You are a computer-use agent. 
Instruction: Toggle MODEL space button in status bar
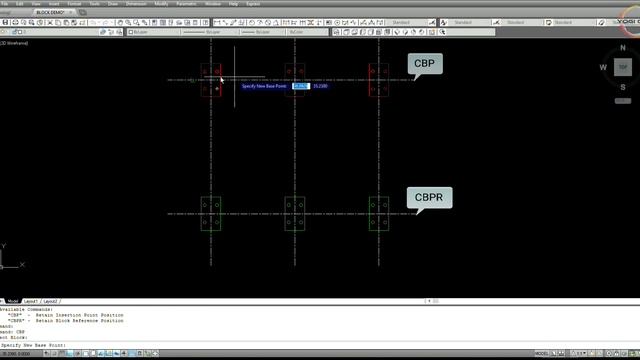[541, 353]
